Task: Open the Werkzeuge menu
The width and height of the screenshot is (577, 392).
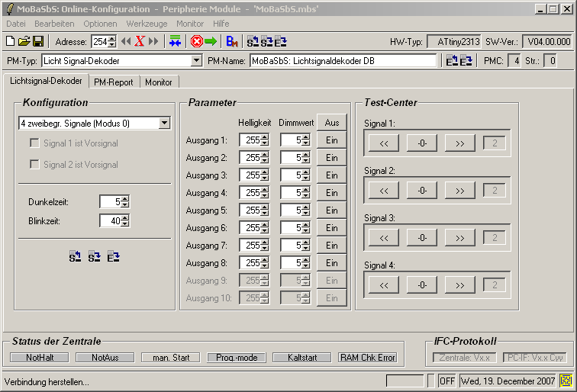Action: pyautogui.click(x=147, y=24)
